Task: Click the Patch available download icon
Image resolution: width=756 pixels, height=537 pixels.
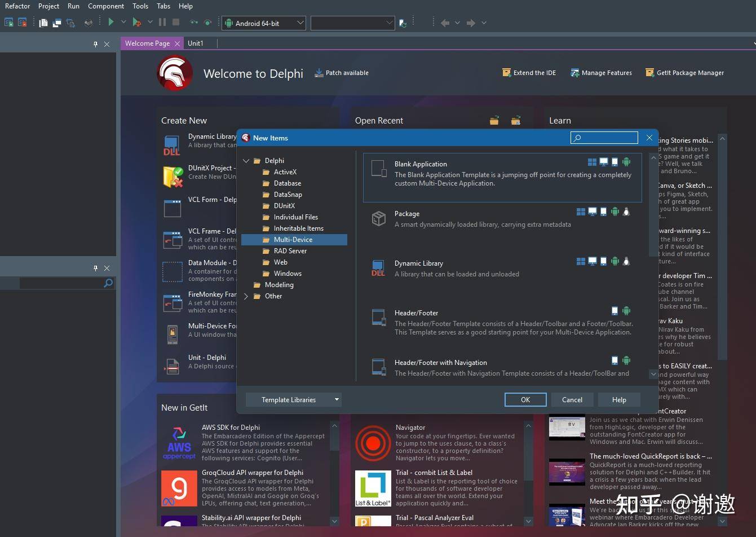Action: coord(319,73)
